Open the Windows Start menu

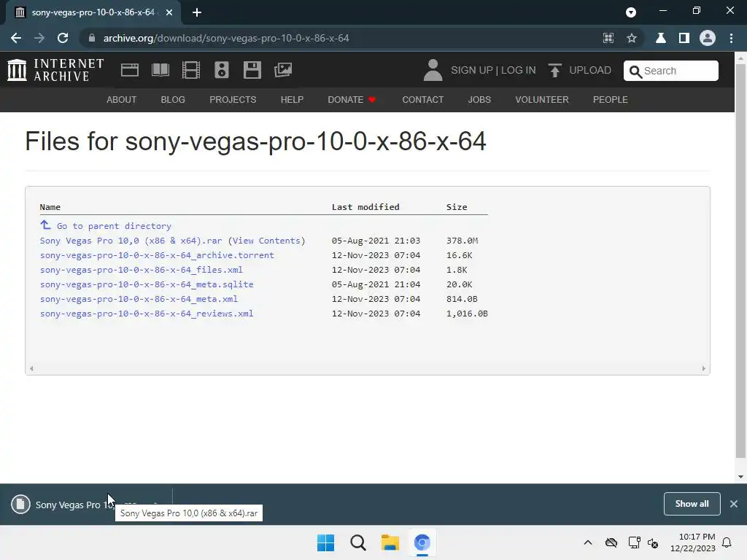coord(326,542)
